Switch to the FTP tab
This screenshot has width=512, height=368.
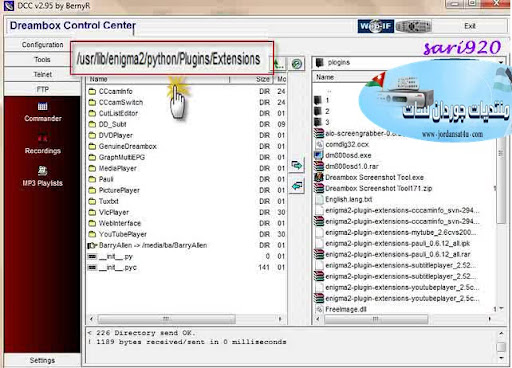(42, 89)
